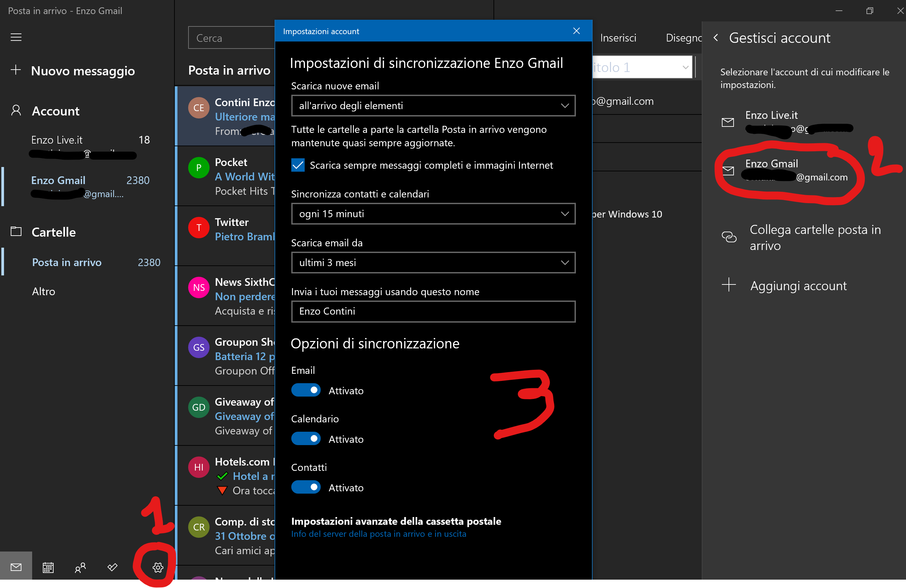The height and width of the screenshot is (588, 906).
Task: Expand the Scarica nuove email dropdown
Action: click(433, 106)
